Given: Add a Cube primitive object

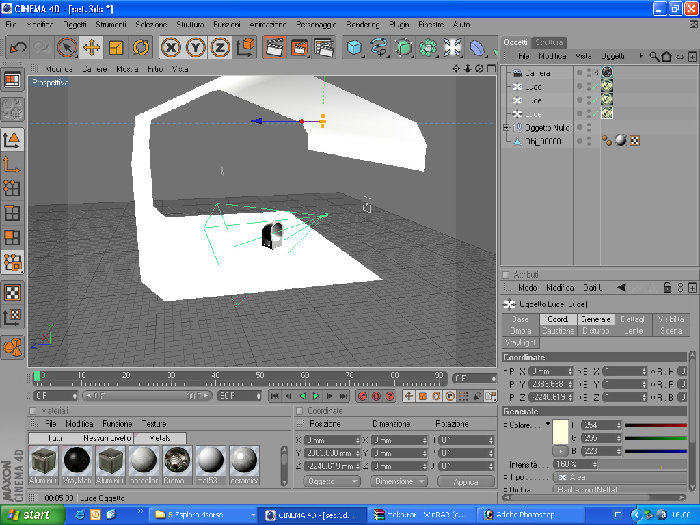Looking at the screenshot, I should click(x=354, y=47).
